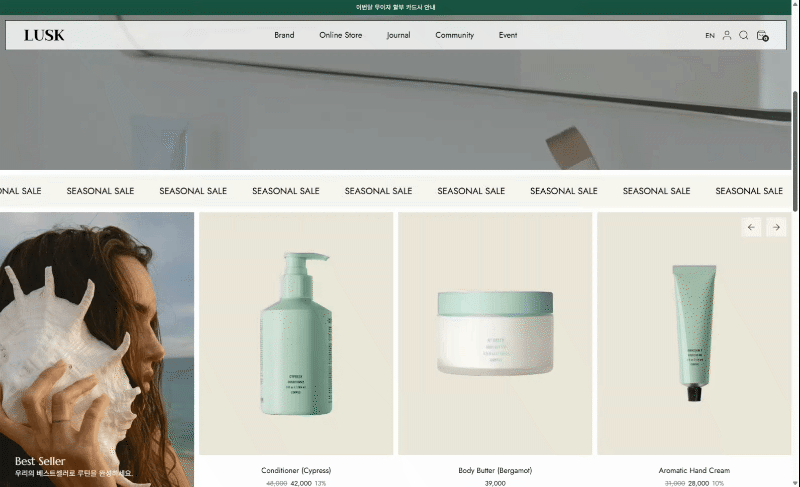The image size is (800, 487).
Task: Go to LUSK logo homepage
Action: coord(44,35)
